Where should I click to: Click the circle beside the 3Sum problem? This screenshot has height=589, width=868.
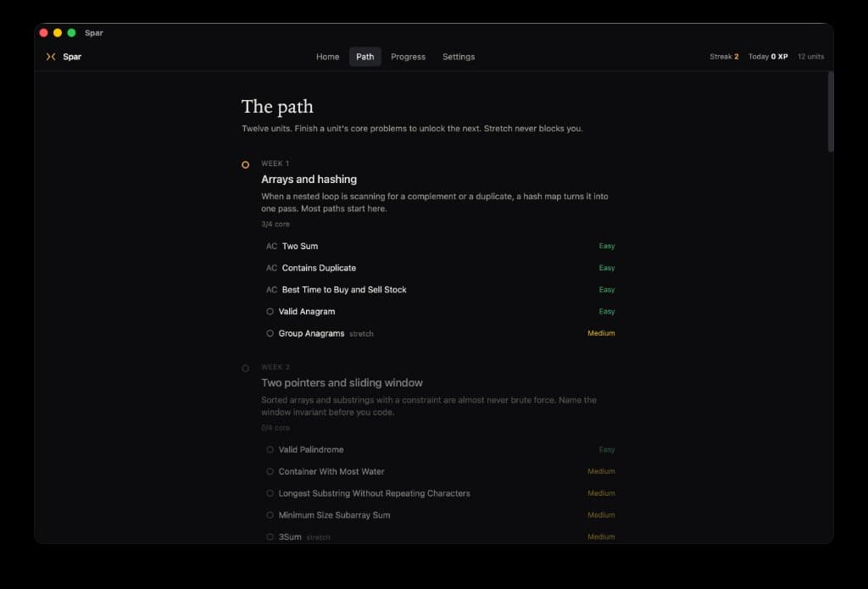(270, 537)
